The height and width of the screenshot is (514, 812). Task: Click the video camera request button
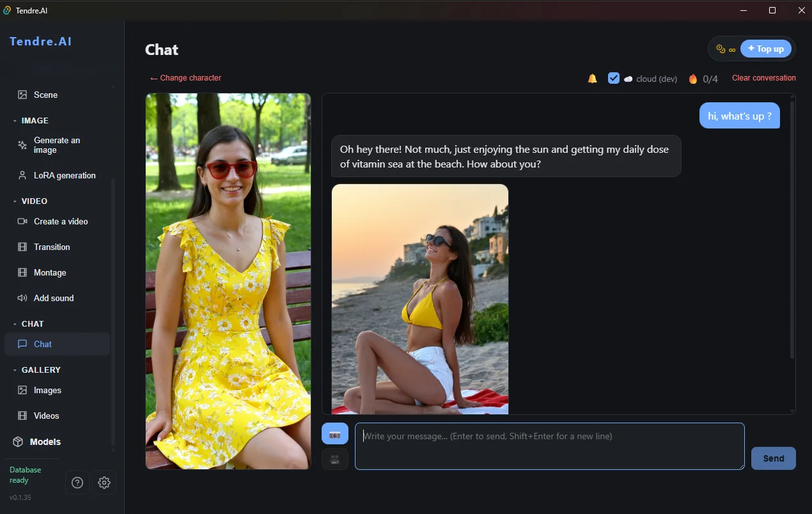click(335, 459)
